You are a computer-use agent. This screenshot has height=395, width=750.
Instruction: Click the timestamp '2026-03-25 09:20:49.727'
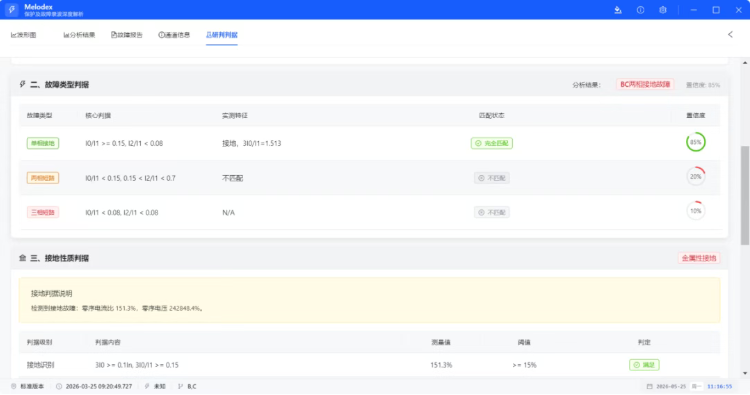point(99,386)
